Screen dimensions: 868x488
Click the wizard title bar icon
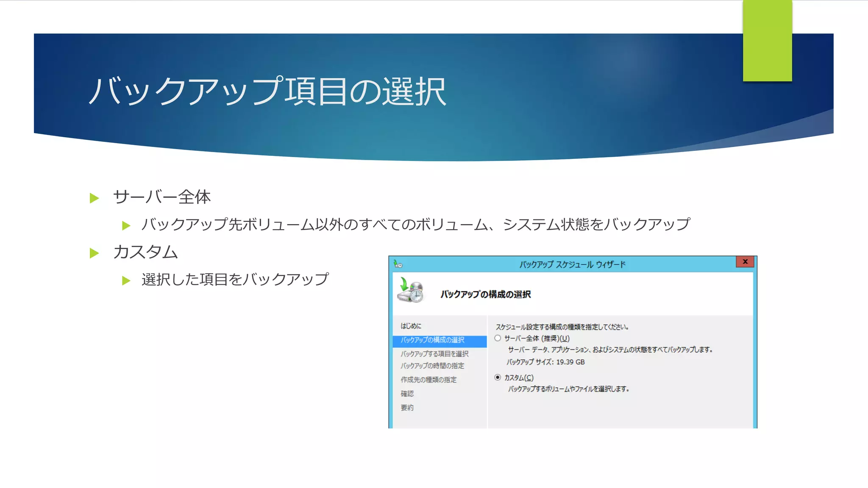click(398, 264)
